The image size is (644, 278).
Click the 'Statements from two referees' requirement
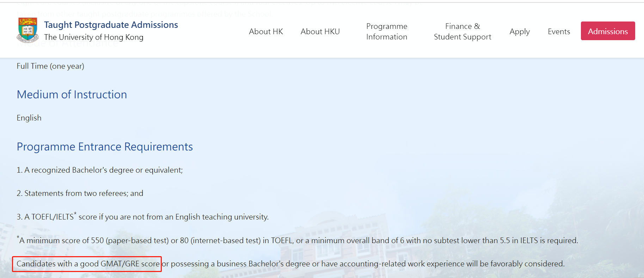80,193
